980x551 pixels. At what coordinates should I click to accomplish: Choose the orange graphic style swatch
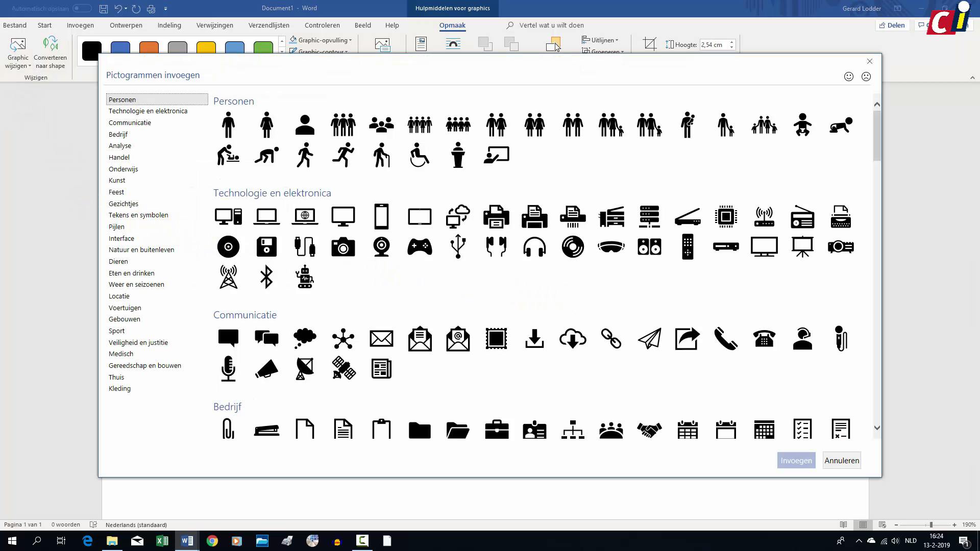click(149, 49)
